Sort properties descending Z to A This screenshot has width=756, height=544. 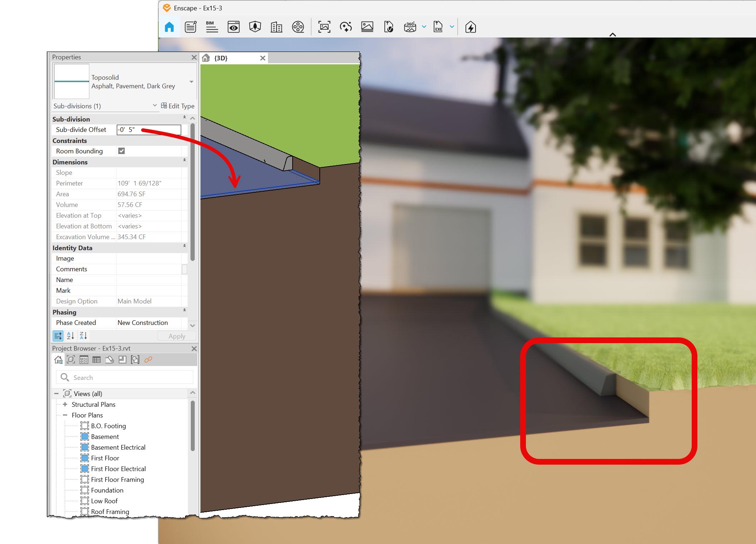83,336
